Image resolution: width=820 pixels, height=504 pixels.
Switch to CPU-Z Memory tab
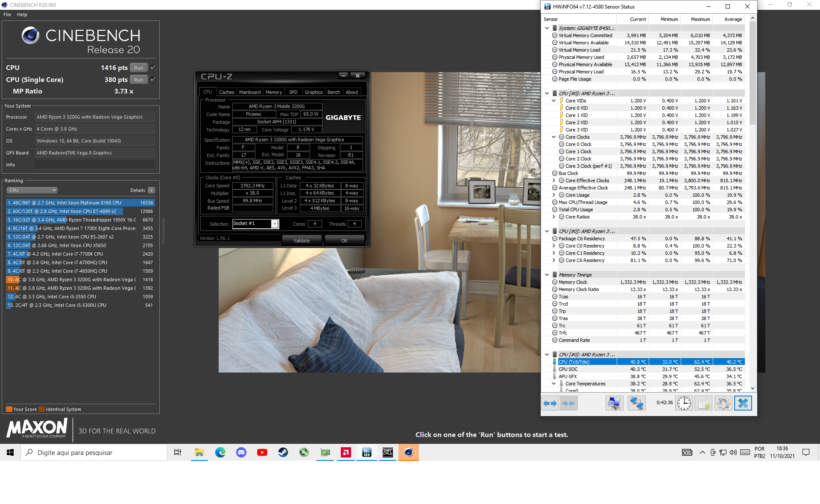click(x=274, y=92)
